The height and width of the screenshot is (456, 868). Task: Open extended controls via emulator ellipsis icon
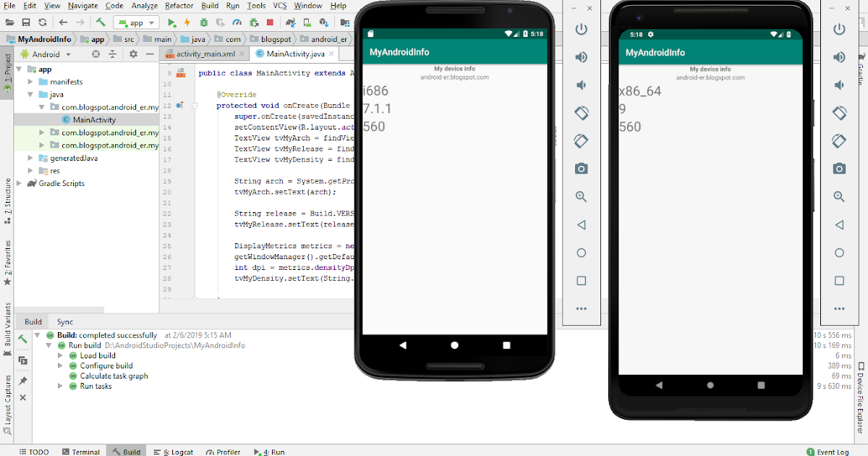582,308
